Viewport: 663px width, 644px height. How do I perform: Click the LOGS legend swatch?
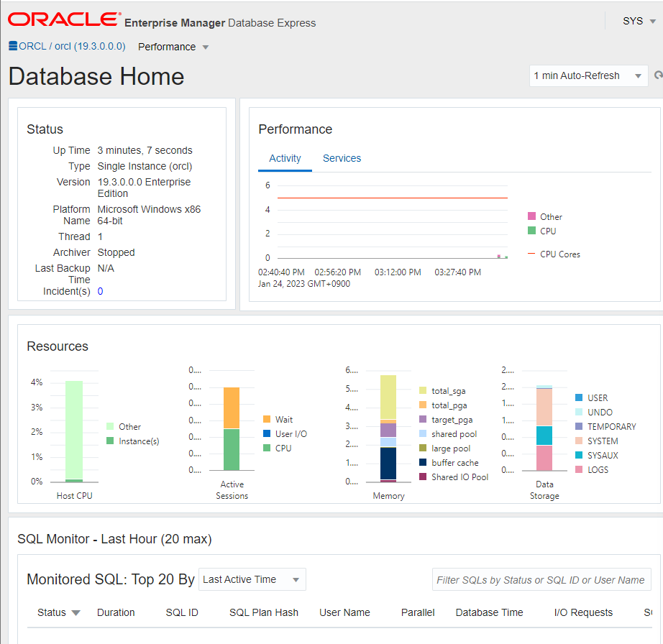tap(579, 469)
